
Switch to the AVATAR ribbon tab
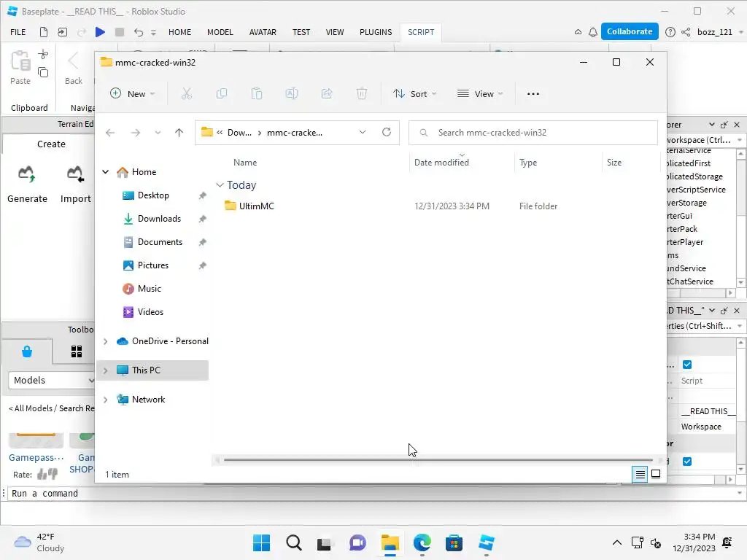[263, 32]
